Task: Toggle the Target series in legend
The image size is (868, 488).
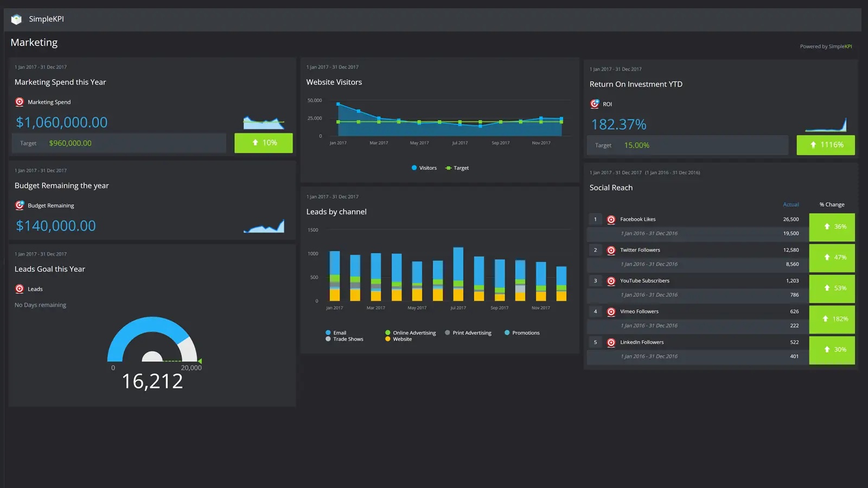Action: 457,168
